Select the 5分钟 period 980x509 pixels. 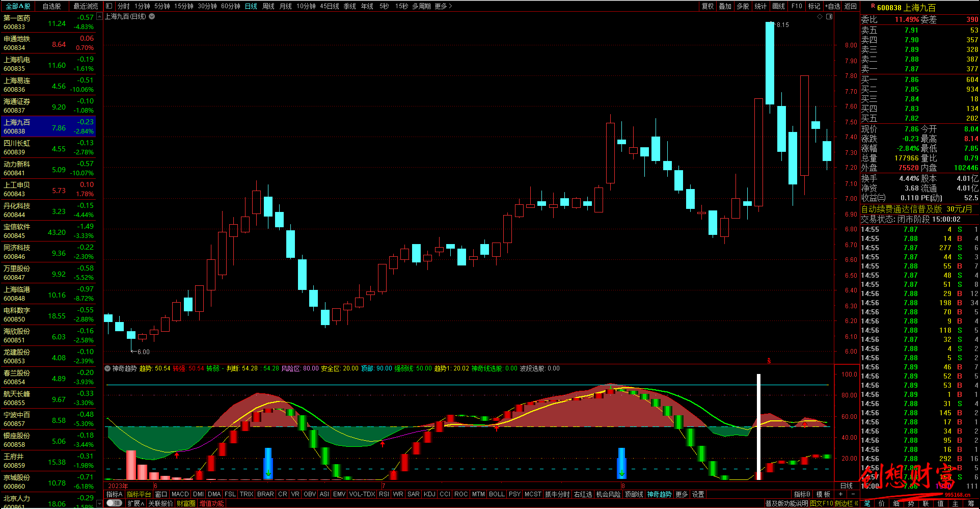coord(162,6)
